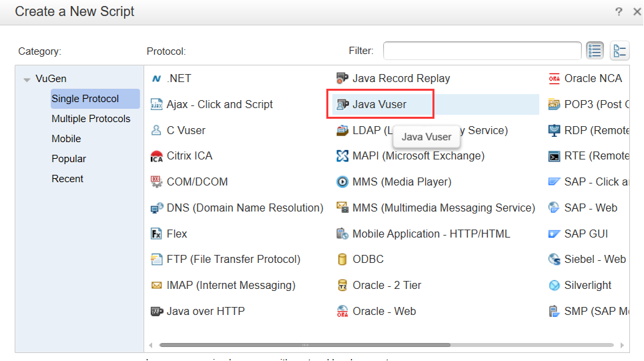Viewport: 644px width, 361px height.
Task: Click the Filter text field
Action: 482,51
